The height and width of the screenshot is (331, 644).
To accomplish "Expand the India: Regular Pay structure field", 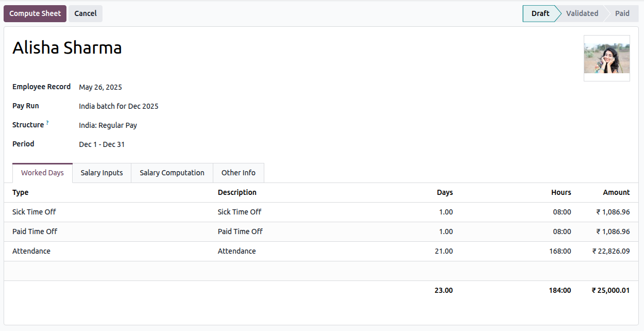I will [108, 125].
